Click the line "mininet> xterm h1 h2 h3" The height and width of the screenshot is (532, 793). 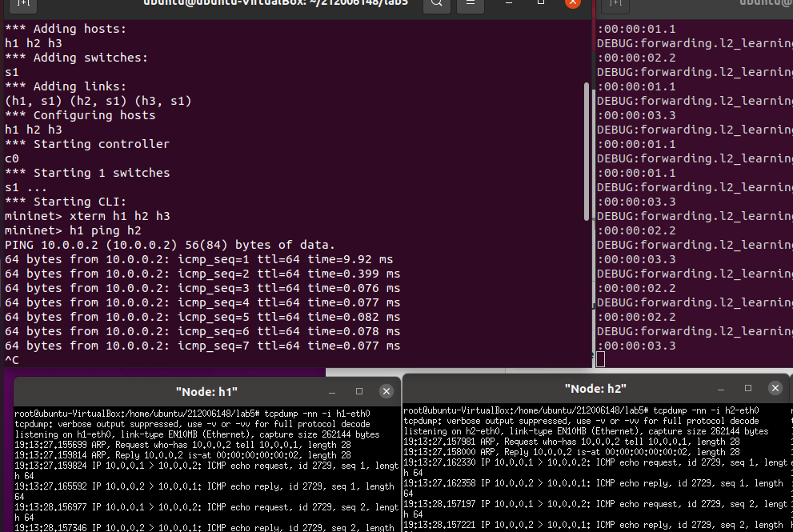pos(87,217)
